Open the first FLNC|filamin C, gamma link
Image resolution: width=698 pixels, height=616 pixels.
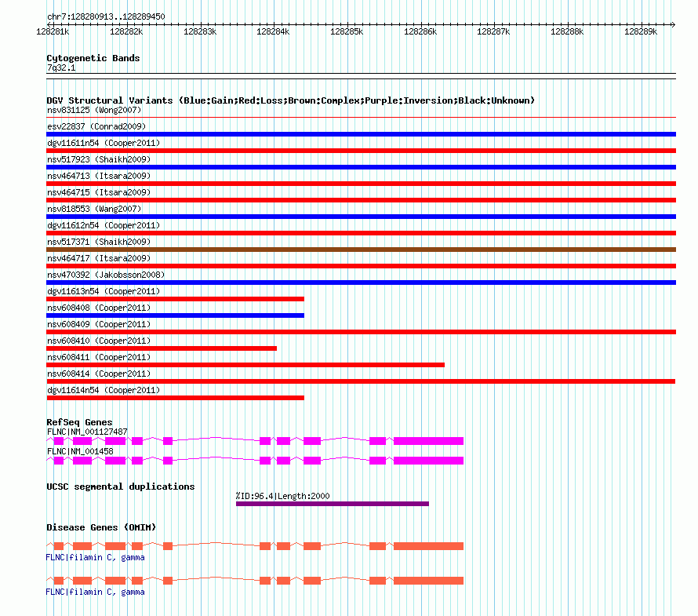coord(95,557)
